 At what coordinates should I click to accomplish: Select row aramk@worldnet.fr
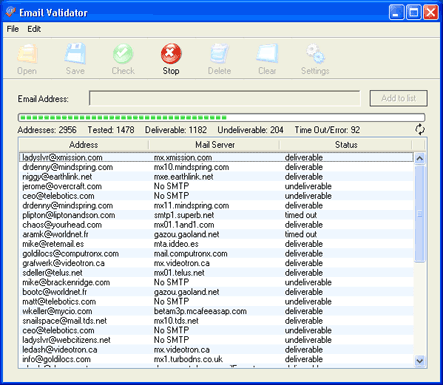tap(216, 234)
